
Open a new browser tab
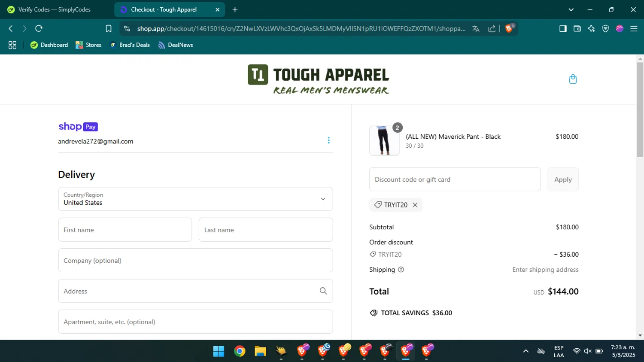pos(235,9)
